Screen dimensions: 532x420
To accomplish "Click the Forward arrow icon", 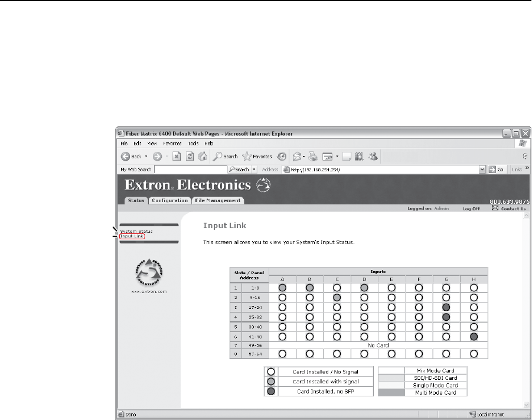I will [157, 157].
